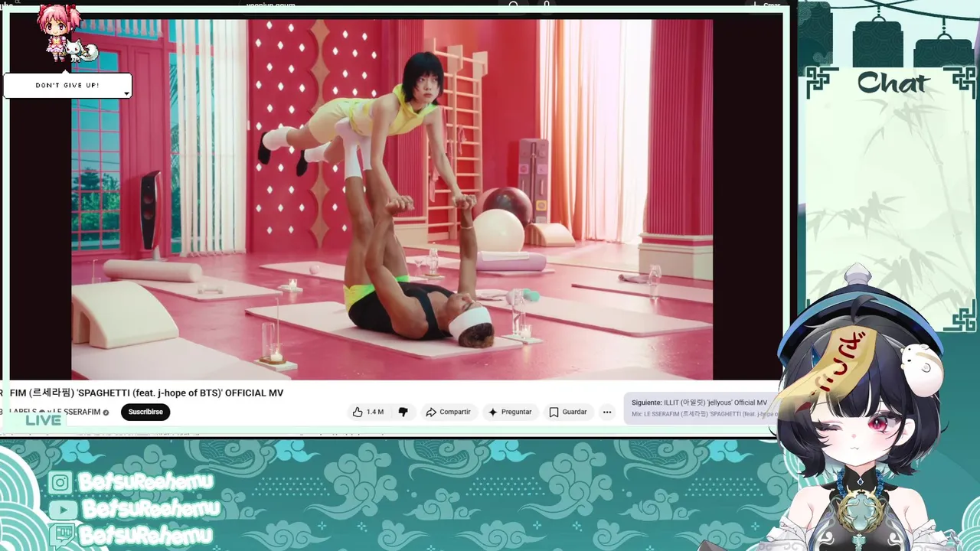This screenshot has height=551, width=980.
Task: Click the Twitch BetsuReehemu handle text
Action: tap(145, 534)
